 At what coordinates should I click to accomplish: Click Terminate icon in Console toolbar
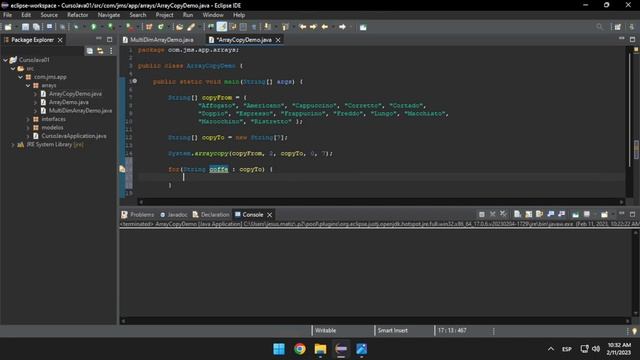[x=482, y=214]
